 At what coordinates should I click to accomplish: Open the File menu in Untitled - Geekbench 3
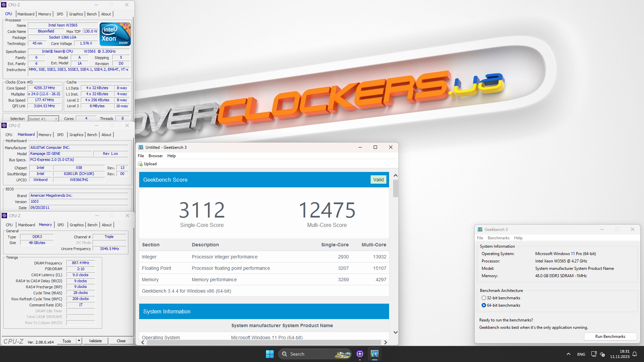click(x=141, y=156)
